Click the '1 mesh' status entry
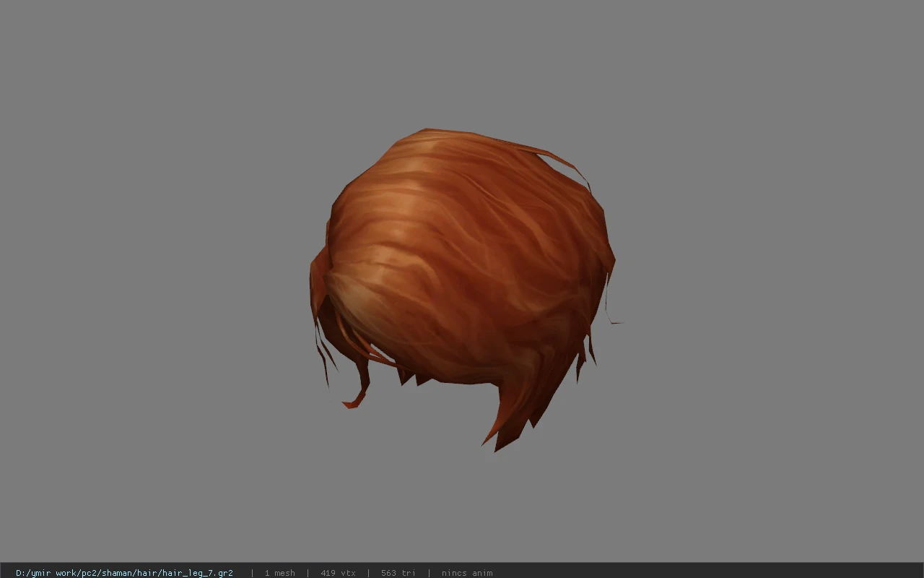 click(x=279, y=573)
